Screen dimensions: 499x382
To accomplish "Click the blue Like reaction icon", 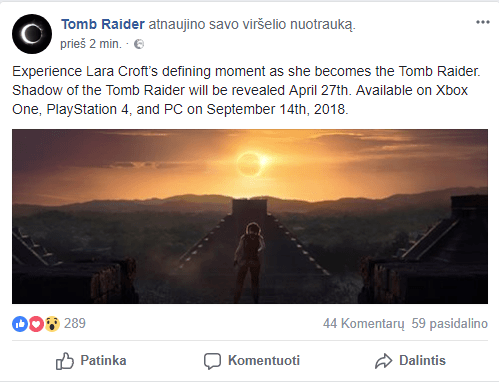I will coord(20,323).
